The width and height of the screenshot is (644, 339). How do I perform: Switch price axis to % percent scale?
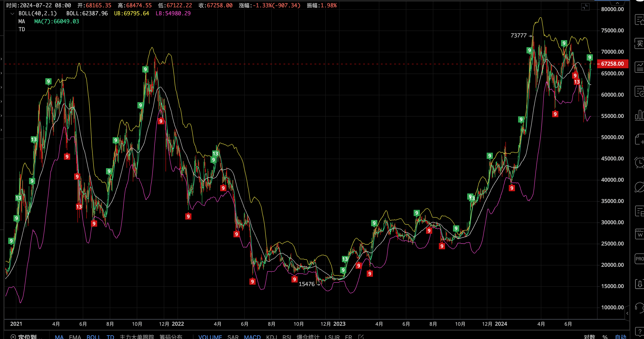605,337
